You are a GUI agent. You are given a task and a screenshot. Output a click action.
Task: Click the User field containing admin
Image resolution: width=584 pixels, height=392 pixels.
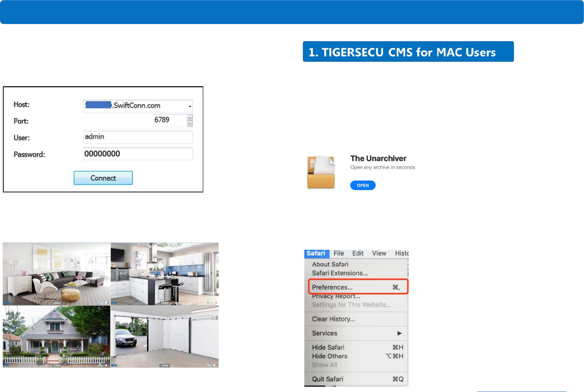138,137
